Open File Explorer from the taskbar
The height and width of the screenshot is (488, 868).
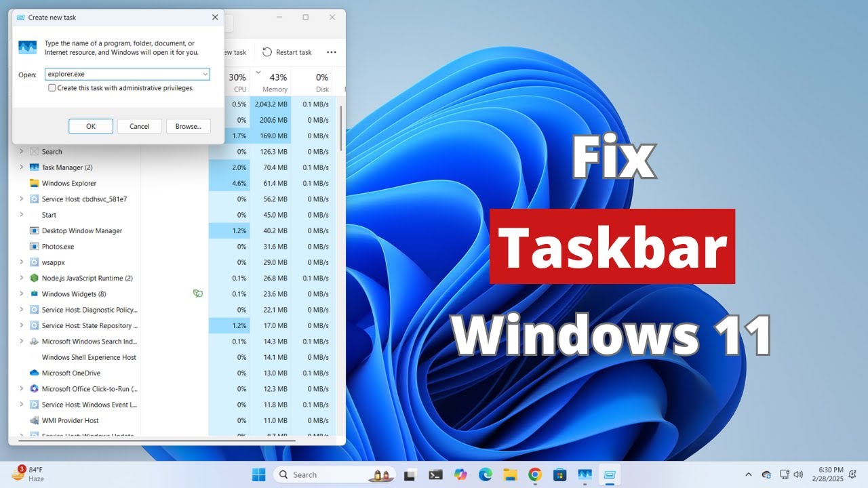tap(510, 474)
